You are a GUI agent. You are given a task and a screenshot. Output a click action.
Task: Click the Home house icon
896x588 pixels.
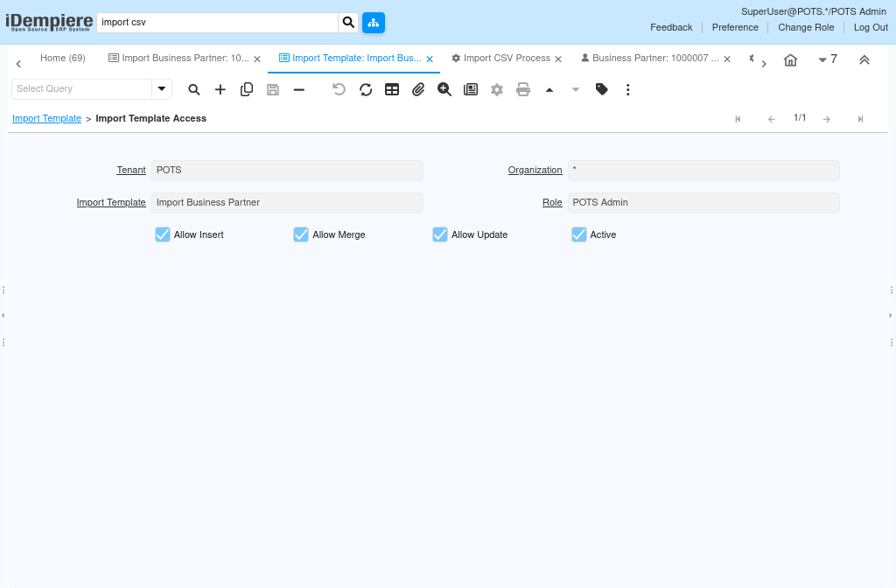[x=790, y=60]
